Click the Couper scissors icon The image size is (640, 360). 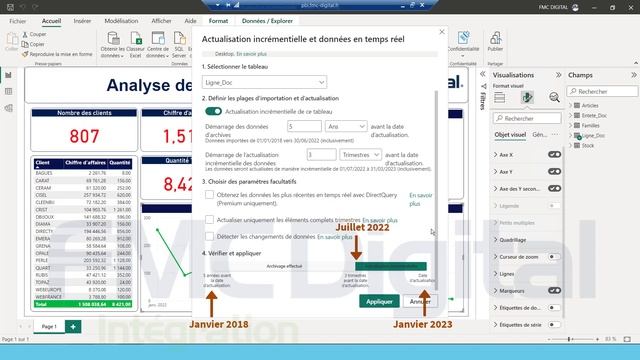[x=25, y=35]
